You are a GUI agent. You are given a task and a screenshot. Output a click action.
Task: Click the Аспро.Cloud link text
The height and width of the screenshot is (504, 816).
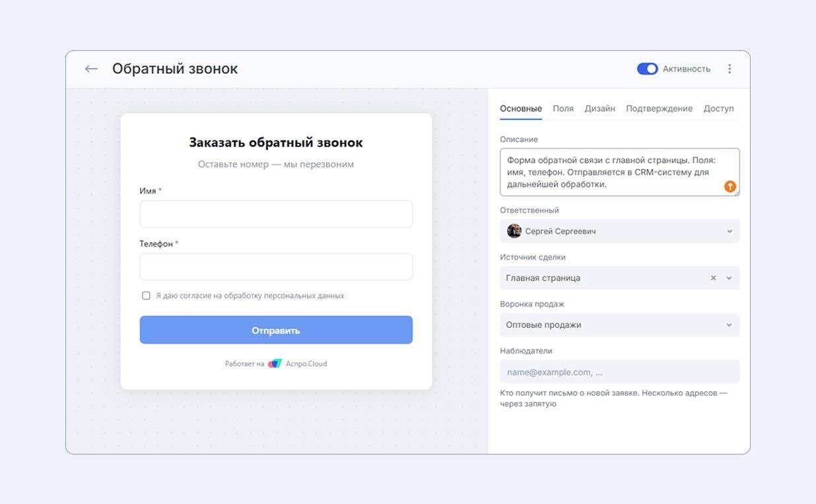tap(306, 363)
